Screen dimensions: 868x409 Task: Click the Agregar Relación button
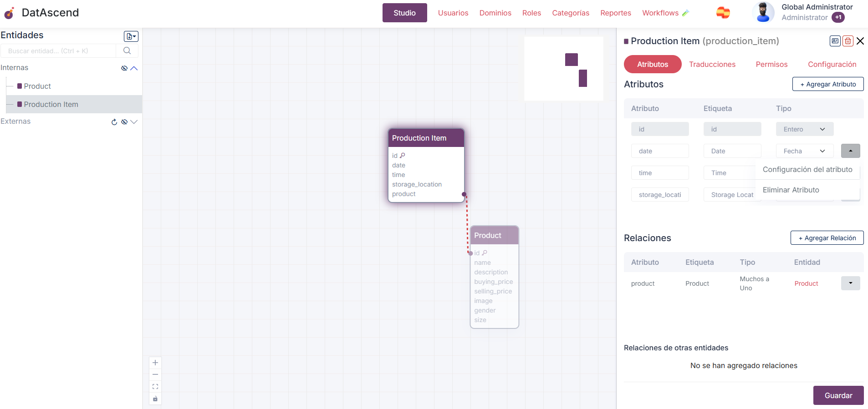click(x=827, y=238)
